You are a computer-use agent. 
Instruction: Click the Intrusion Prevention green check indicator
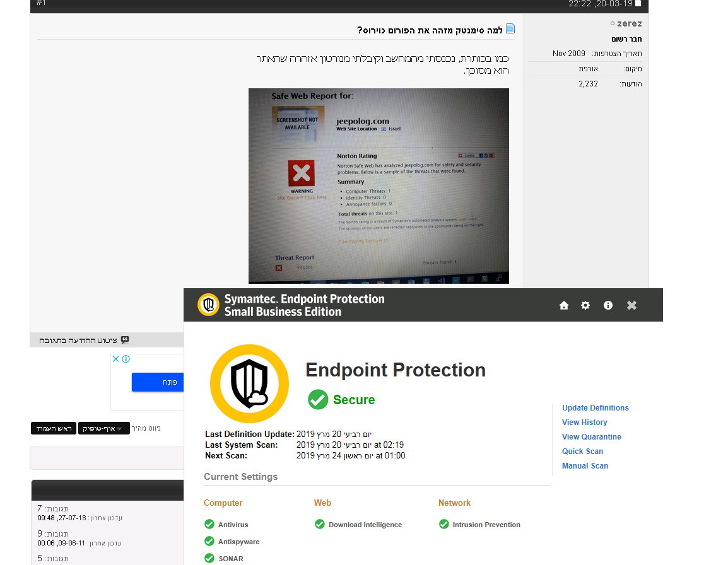click(444, 524)
